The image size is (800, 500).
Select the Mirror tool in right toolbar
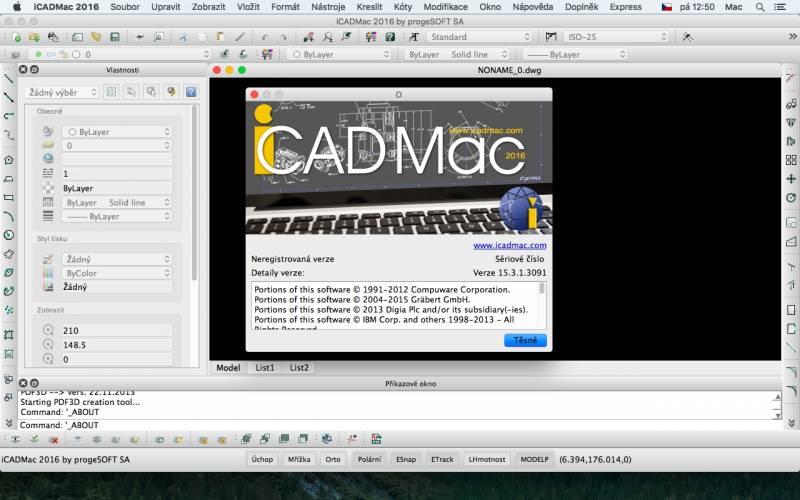pyautogui.click(x=791, y=122)
